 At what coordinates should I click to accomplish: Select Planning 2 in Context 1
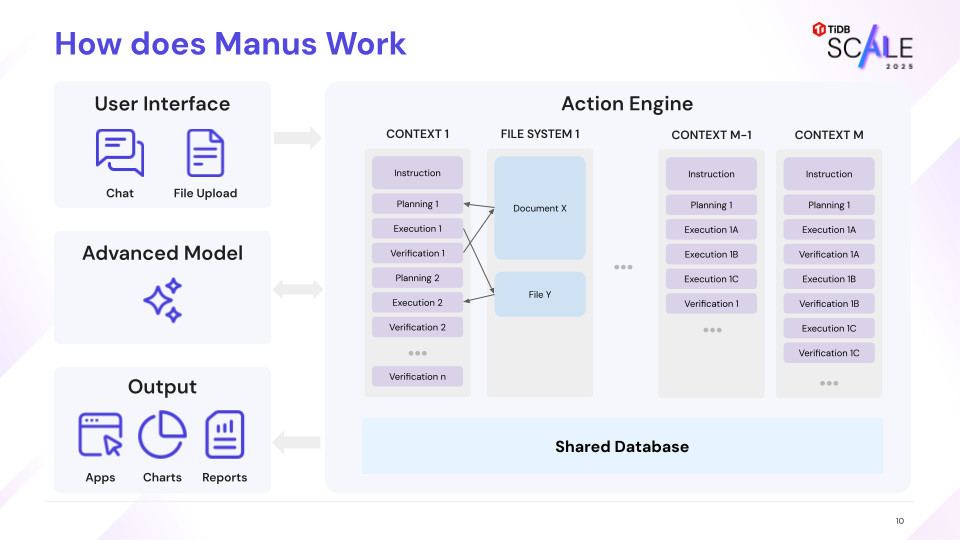417,278
